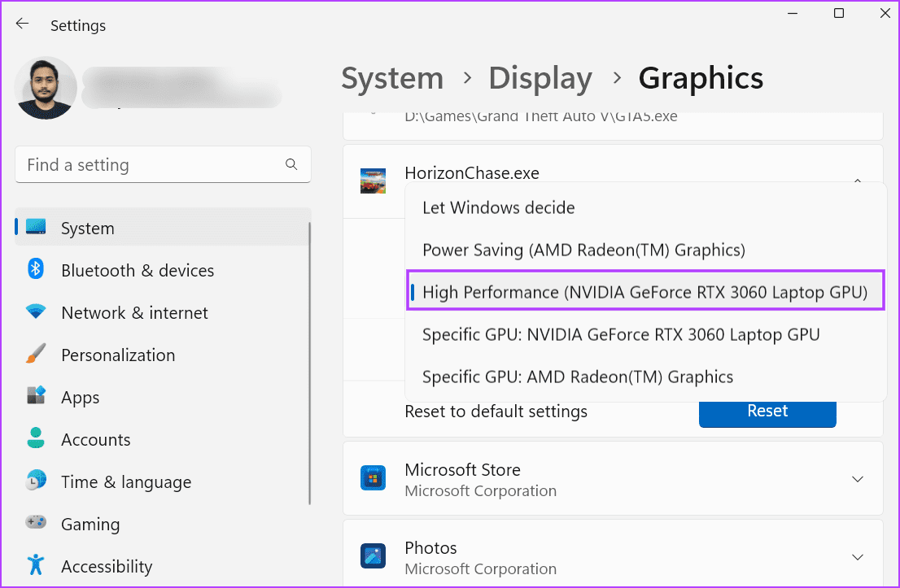The width and height of the screenshot is (900, 588).
Task: Close the Settings window
Action: 885,13
